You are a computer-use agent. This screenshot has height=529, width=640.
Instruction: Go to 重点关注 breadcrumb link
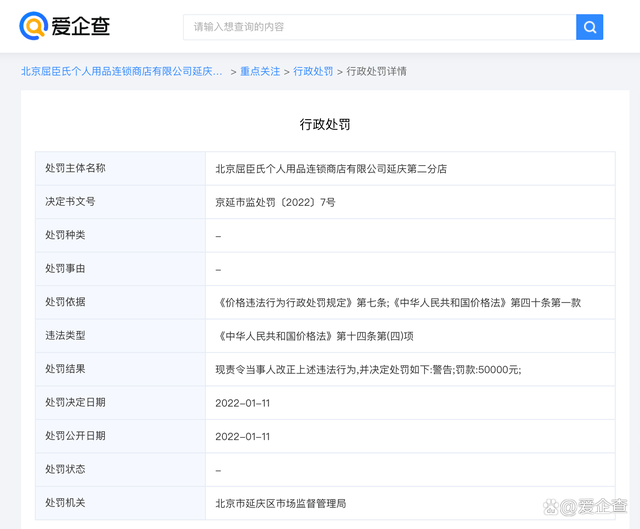pyautogui.click(x=260, y=71)
